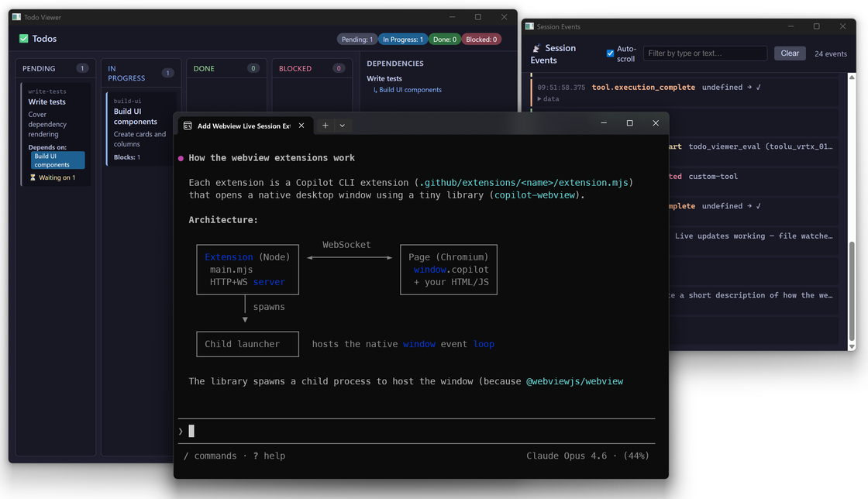Open the Write tests todo card
The height and width of the screenshot is (499, 868).
tap(55, 134)
